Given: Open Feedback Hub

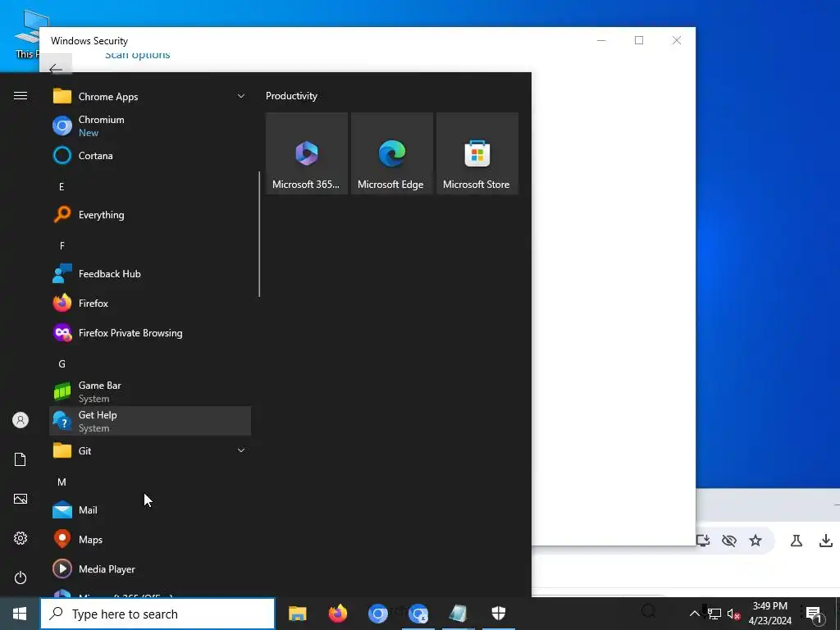Looking at the screenshot, I should click(150, 274).
